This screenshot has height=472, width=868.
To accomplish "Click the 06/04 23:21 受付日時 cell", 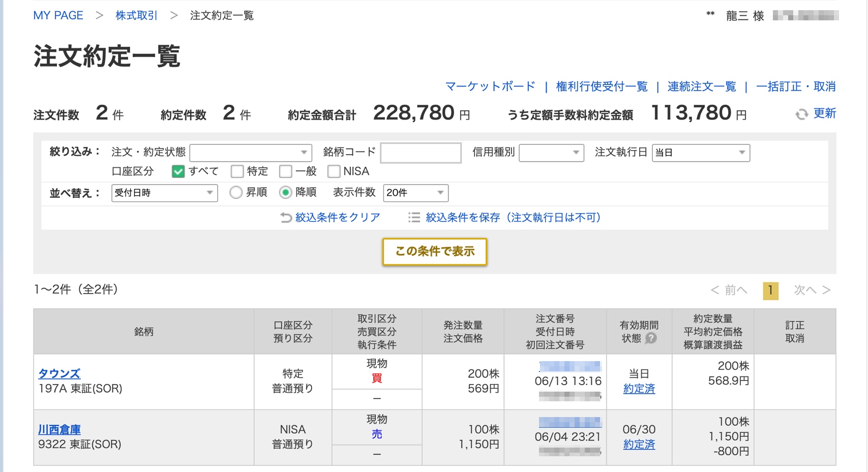I will [x=568, y=437].
